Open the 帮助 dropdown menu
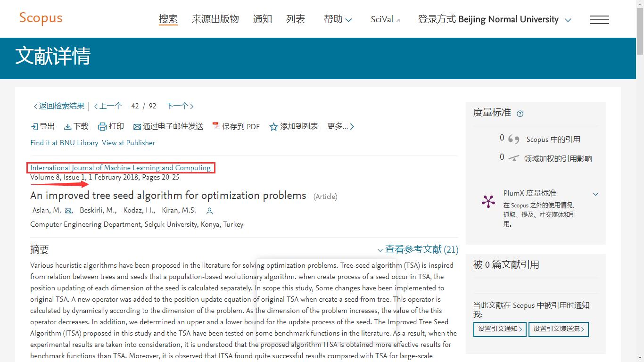Screen dimensions: 644x362 click(338, 19)
